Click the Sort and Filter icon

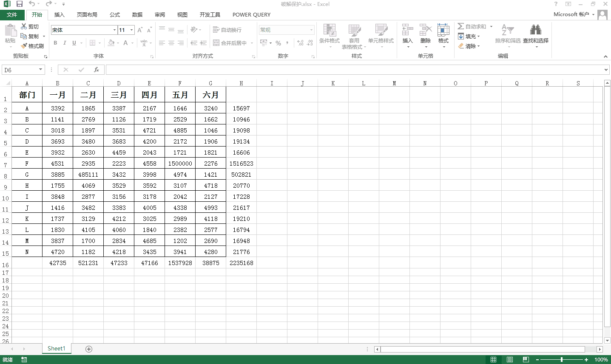pyautogui.click(x=507, y=30)
